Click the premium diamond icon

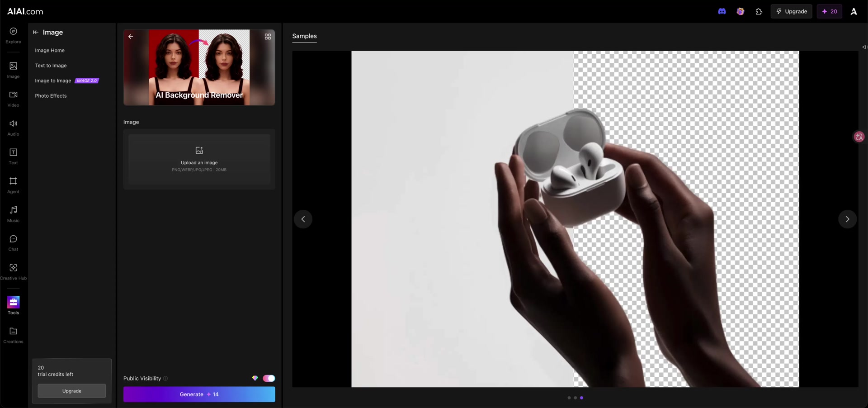point(255,379)
